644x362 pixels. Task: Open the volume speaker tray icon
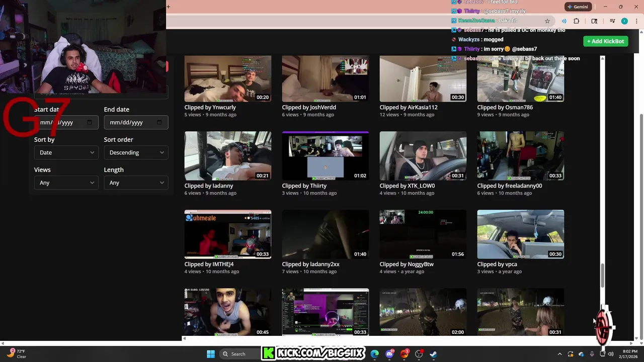(x=611, y=354)
